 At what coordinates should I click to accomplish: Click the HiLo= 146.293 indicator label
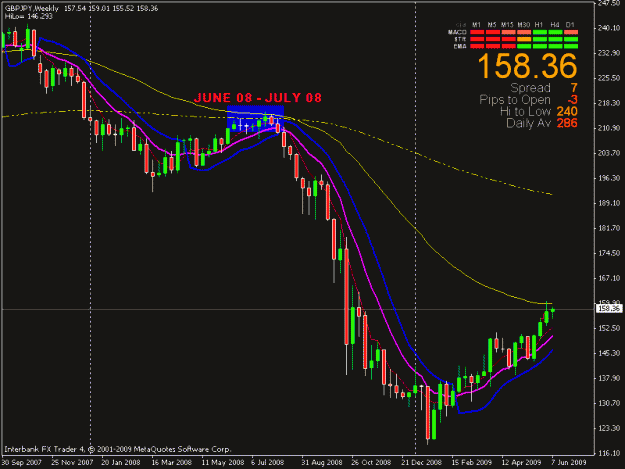click(29, 17)
